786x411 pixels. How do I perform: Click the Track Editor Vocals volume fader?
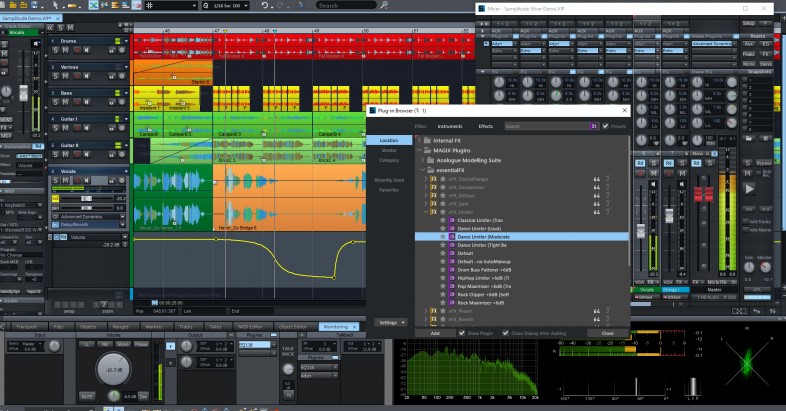[23, 92]
